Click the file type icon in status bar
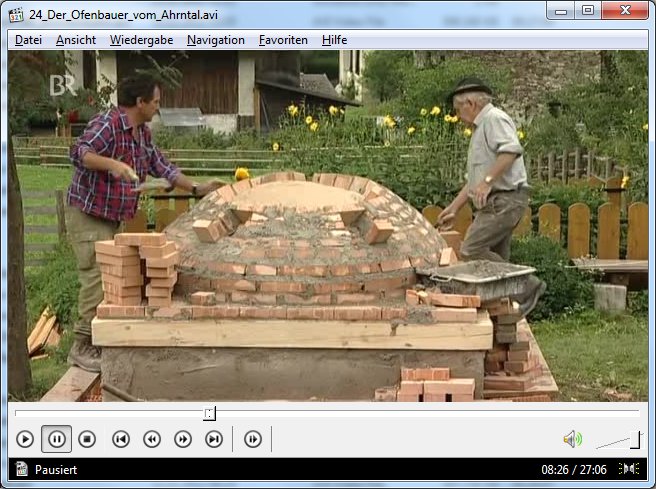656x489 pixels. (20, 469)
